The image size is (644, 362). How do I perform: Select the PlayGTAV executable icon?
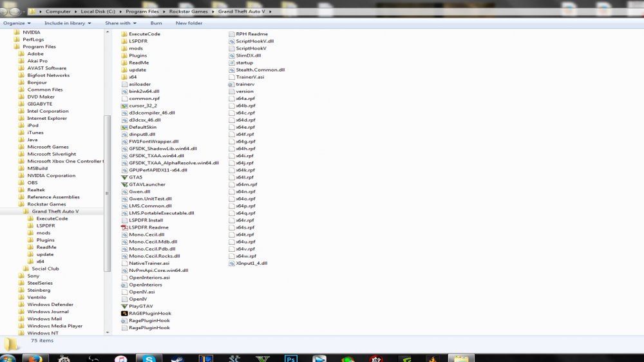pyautogui.click(x=124, y=306)
